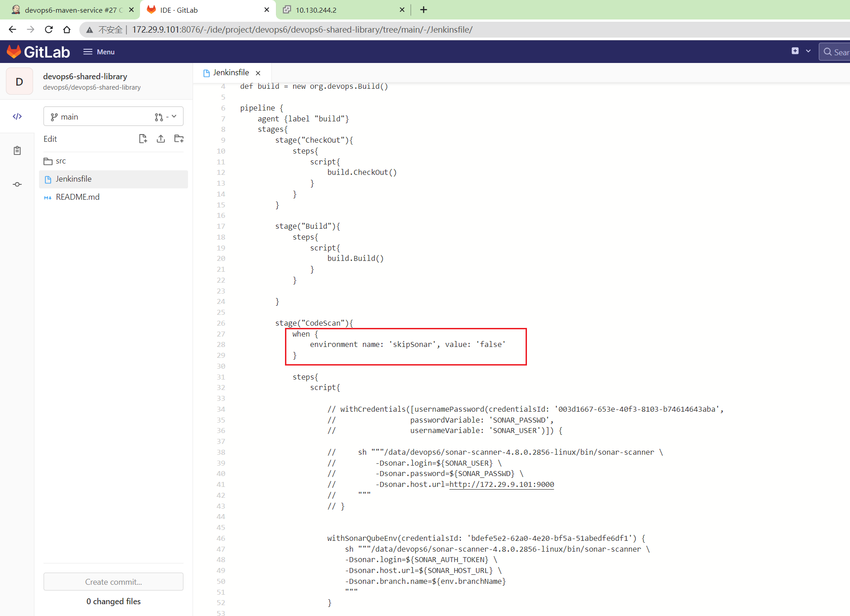Click the line with 'skipSonar' environment condition
Image resolution: width=850 pixels, height=616 pixels.
[x=407, y=345]
